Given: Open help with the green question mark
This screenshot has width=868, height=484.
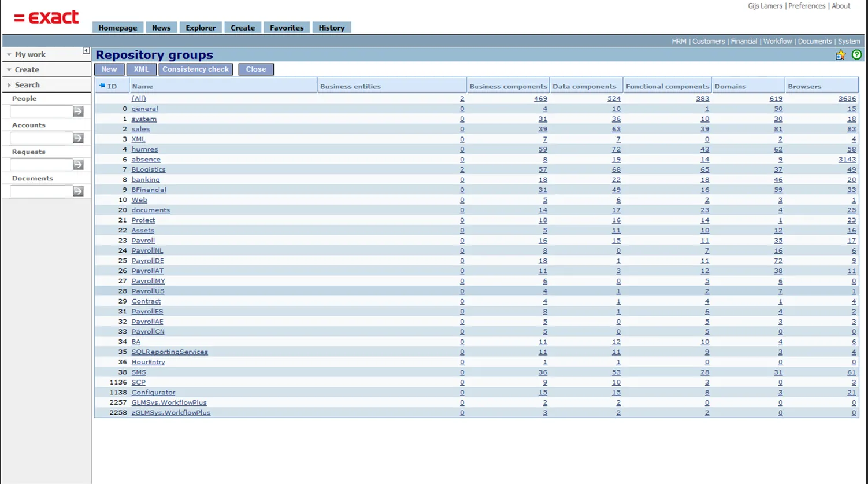Looking at the screenshot, I should tap(856, 54).
